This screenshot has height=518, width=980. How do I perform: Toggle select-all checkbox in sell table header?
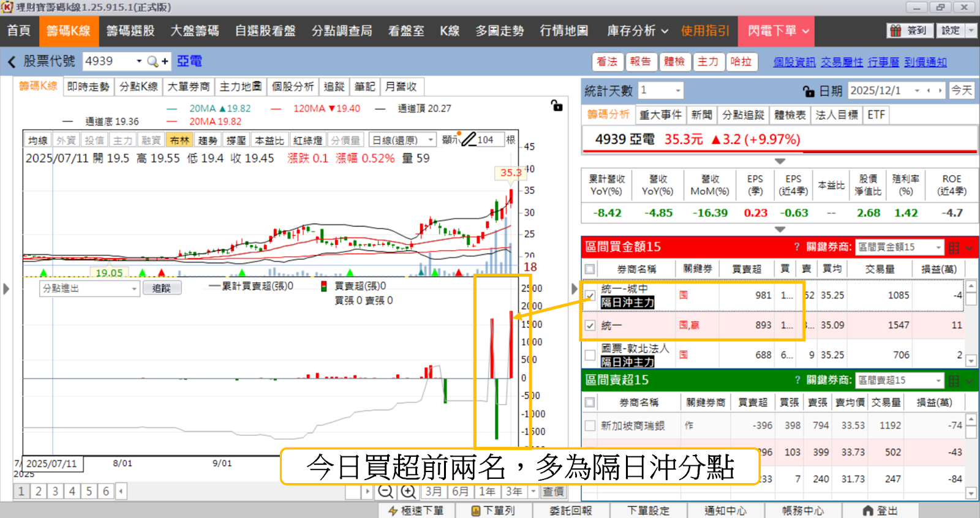click(x=590, y=402)
